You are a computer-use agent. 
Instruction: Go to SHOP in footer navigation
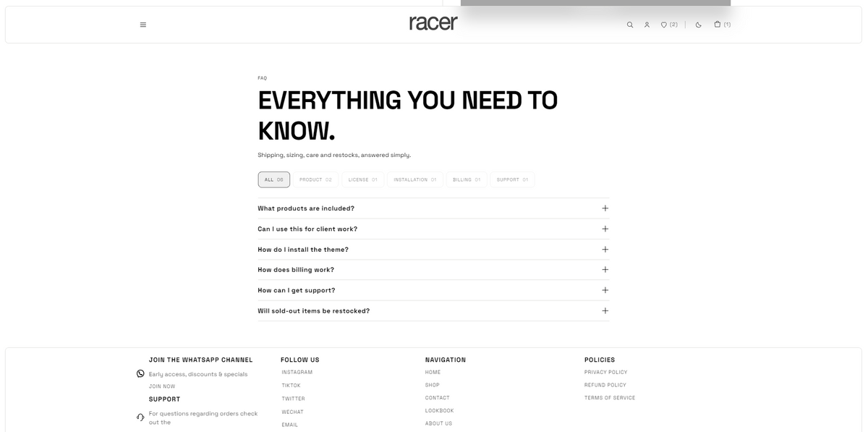click(x=432, y=385)
